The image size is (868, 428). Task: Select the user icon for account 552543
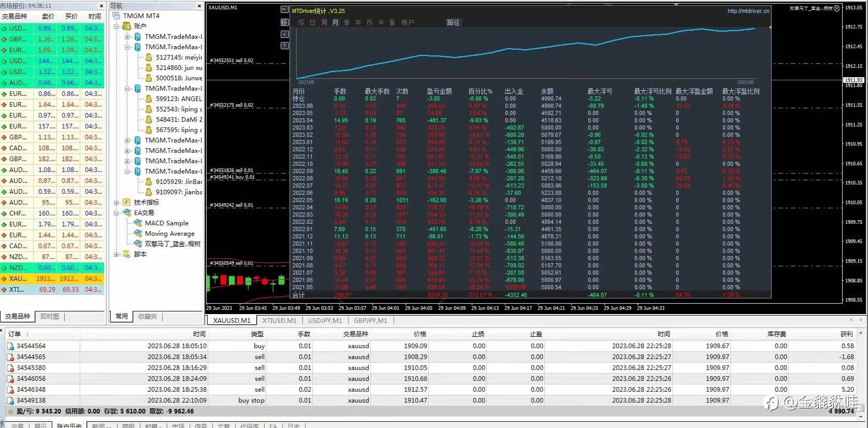click(149, 109)
